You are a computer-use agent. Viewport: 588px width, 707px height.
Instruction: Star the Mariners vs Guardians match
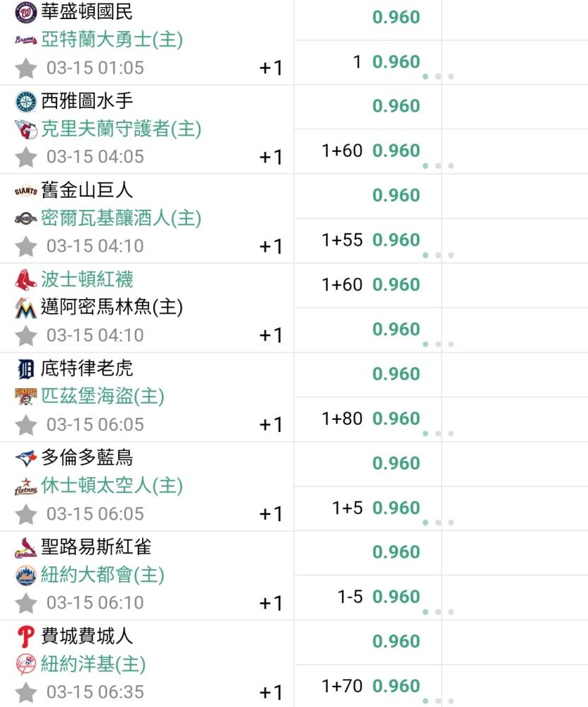click(x=25, y=157)
